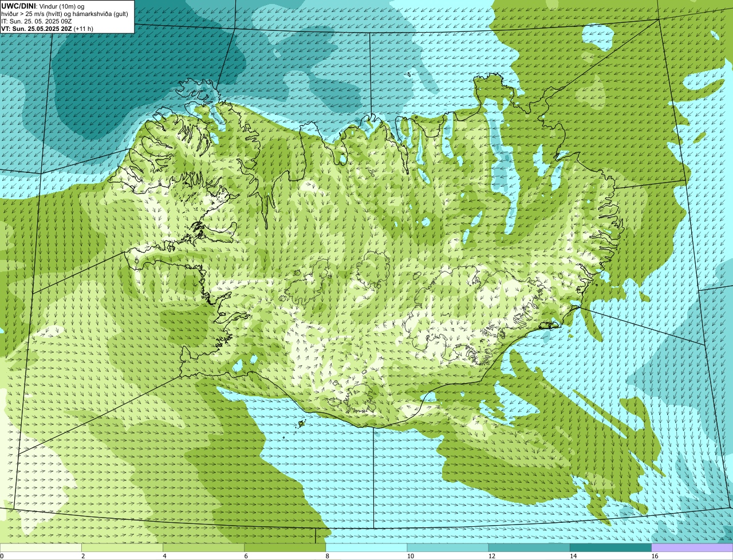Click the 4–6 m/s legend color segment
The height and width of the screenshot is (560, 733).
tap(203, 548)
